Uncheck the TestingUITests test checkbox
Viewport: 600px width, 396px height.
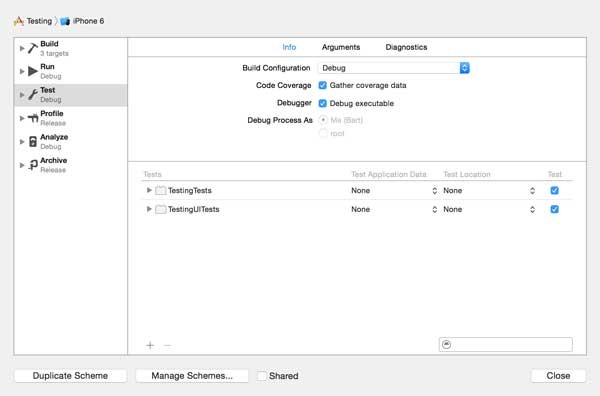point(554,209)
